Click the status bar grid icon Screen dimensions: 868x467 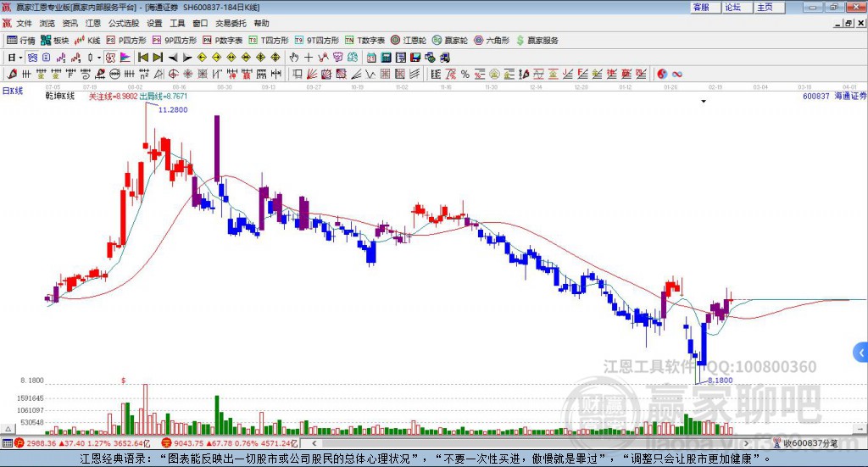[x=7, y=443]
